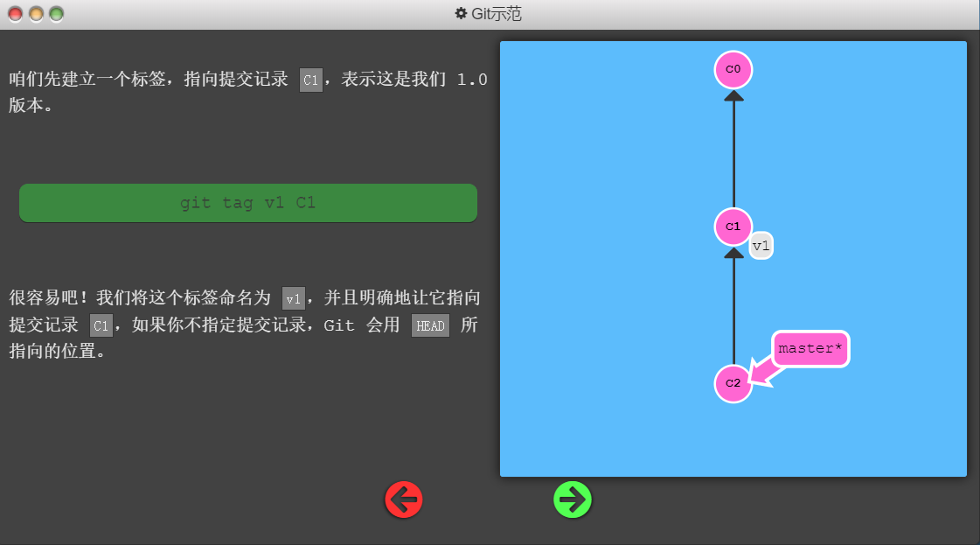Click the v1 code label in the lower paragraph
The height and width of the screenshot is (545, 980).
pyautogui.click(x=294, y=299)
